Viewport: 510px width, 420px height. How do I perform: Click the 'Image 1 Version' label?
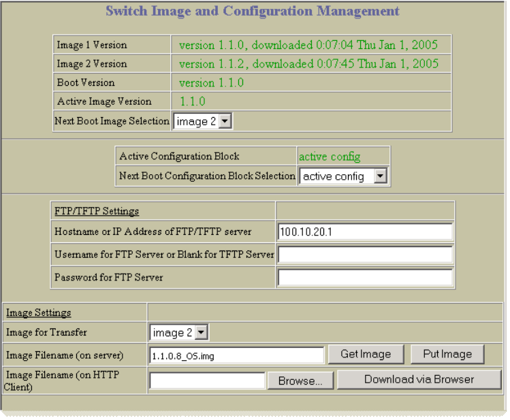pos(92,45)
